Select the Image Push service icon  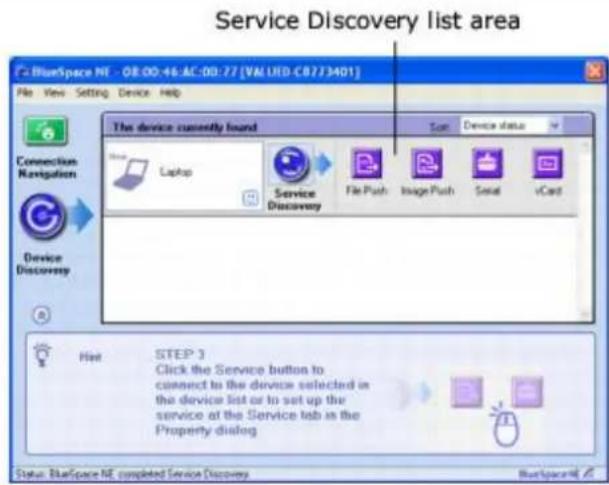(x=427, y=163)
